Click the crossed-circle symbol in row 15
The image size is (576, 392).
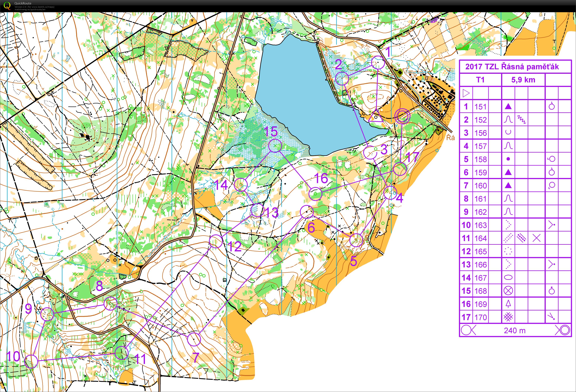(508, 291)
